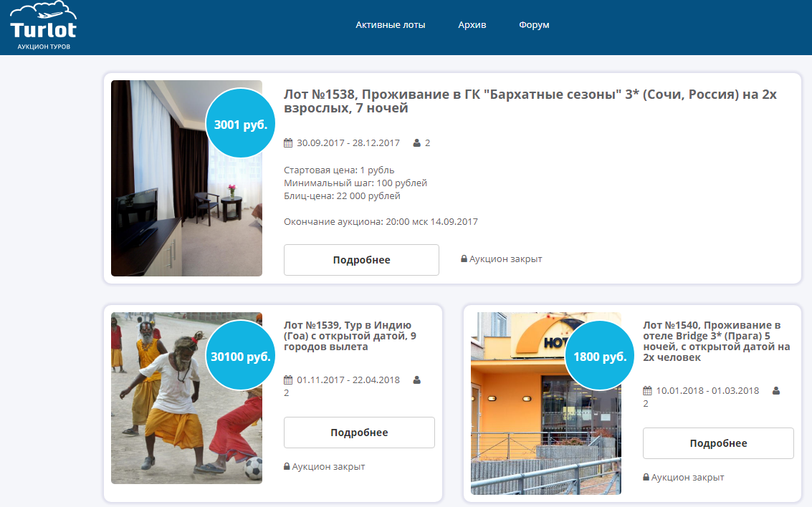Viewport: 812px width, 507px height.
Task: Click the 1800 руб. price badge
Action: click(x=600, y=355)
